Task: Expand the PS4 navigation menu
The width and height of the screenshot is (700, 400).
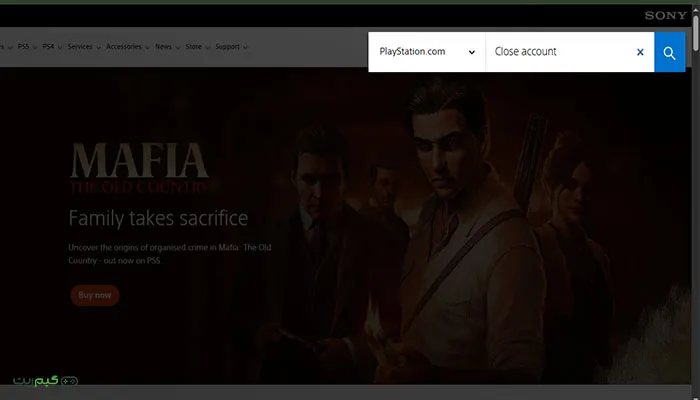Action: click(50, 47)
